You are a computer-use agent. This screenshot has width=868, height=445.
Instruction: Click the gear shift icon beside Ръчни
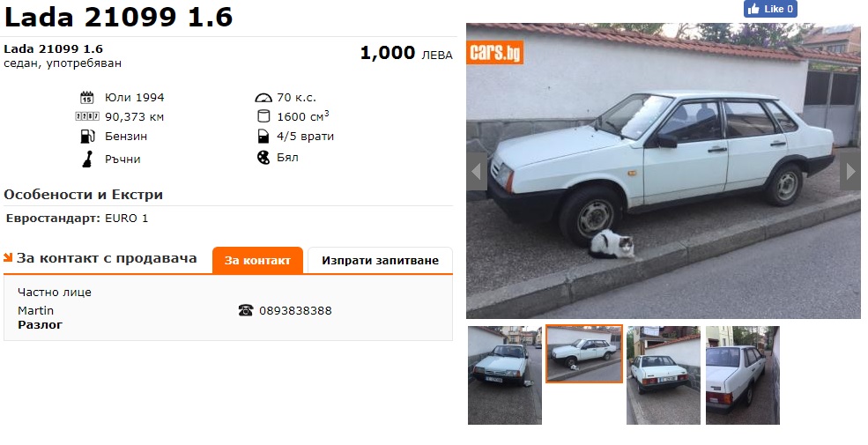(x=87, y=159)
